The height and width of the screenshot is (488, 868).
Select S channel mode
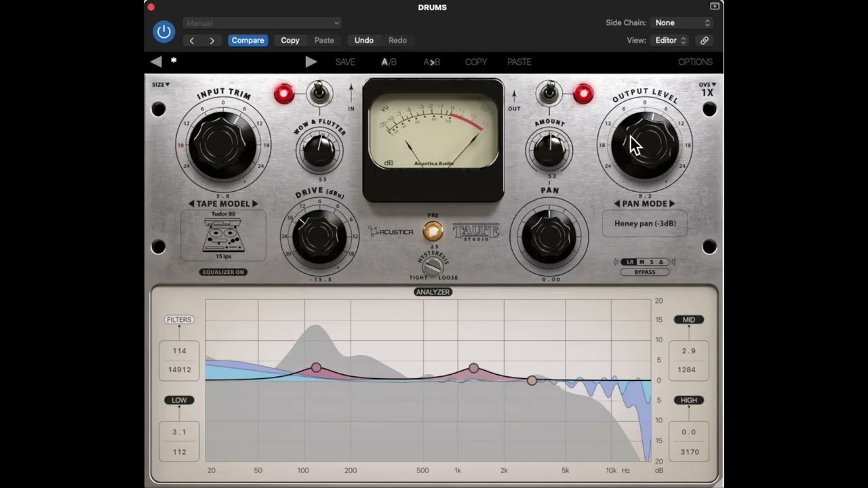click(x=652, y=262)
